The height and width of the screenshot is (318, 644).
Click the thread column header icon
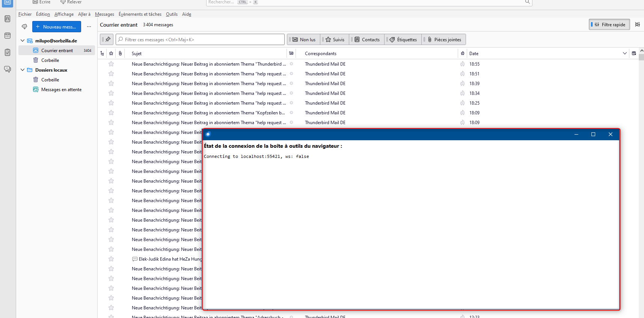tap(102, 53)
